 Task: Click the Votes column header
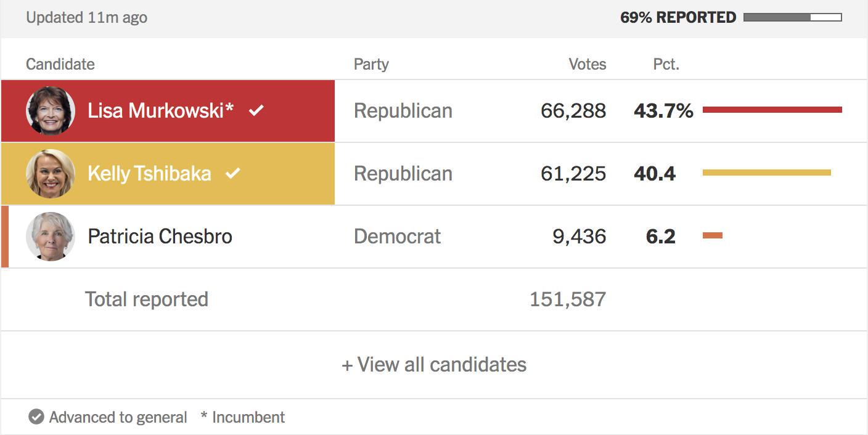coord(587,64)
